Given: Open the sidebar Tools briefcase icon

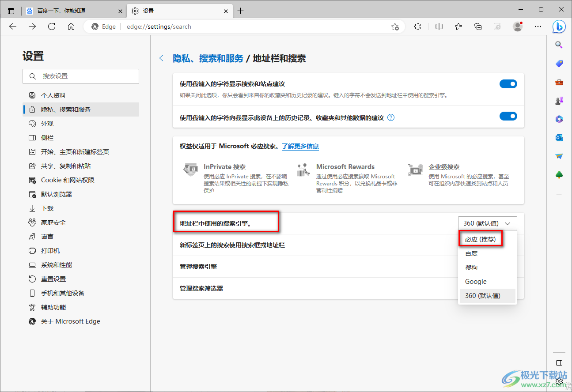Looking at the screenshot, I should [x=559, y=82].
